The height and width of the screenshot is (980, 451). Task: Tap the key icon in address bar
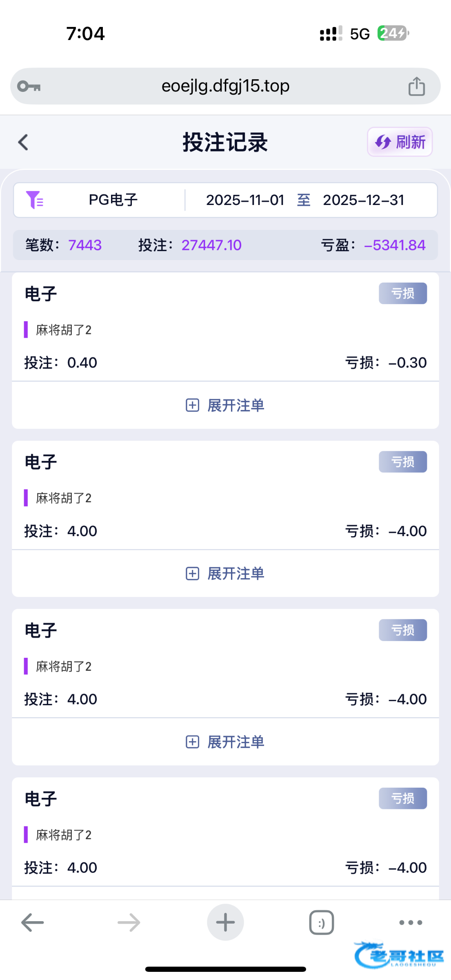[29, 86]
